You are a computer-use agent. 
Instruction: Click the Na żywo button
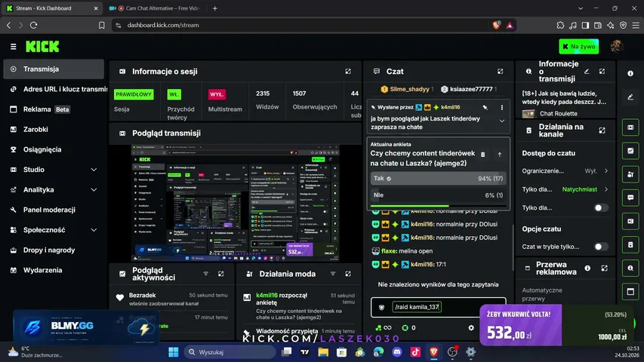click(579, 46)
